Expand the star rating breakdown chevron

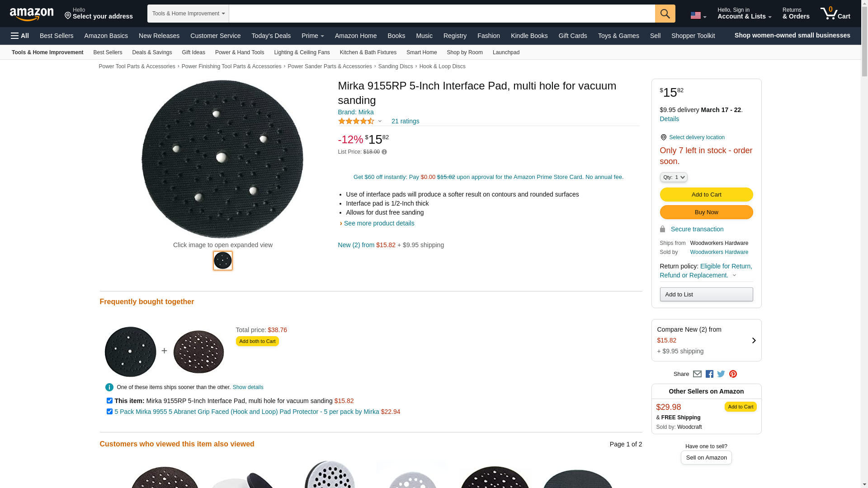(380, 121)
